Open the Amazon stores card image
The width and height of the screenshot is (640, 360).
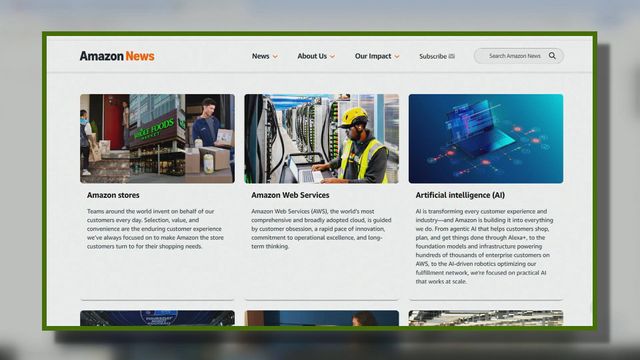click(x=158, y=139)
